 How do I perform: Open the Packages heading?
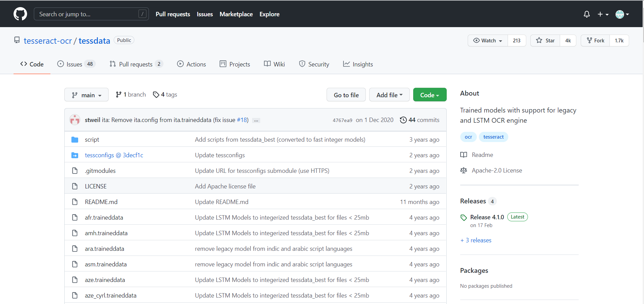coord(474,271)
